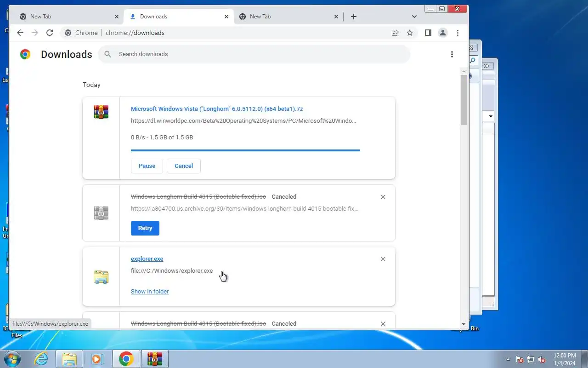Open the tab search chevron
This screenshot has height=368, width=588.
(x=414, y=17)
